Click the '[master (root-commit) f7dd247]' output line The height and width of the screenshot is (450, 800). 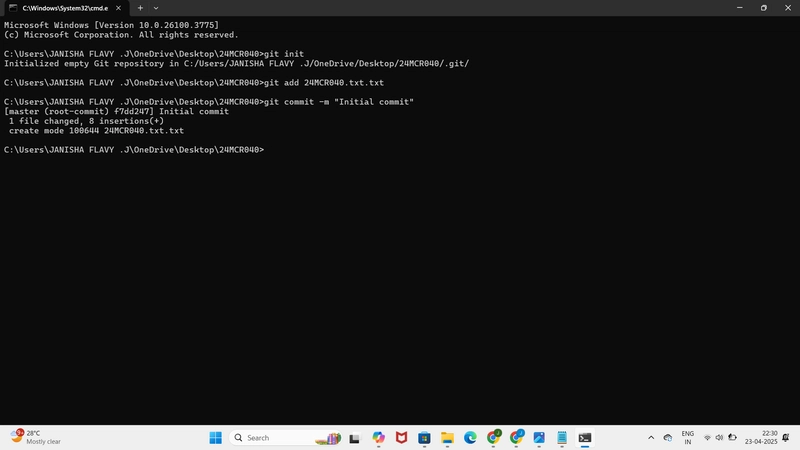pos(116,112)
